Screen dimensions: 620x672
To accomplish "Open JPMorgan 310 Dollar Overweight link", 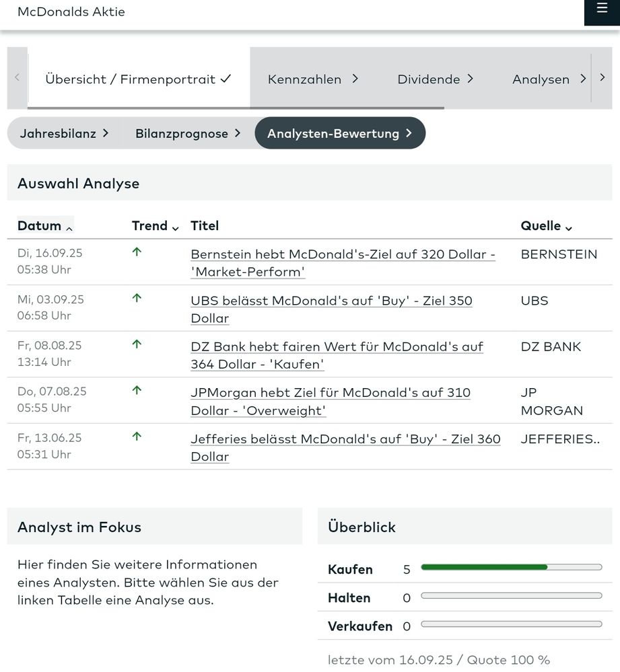I will 330,402.
